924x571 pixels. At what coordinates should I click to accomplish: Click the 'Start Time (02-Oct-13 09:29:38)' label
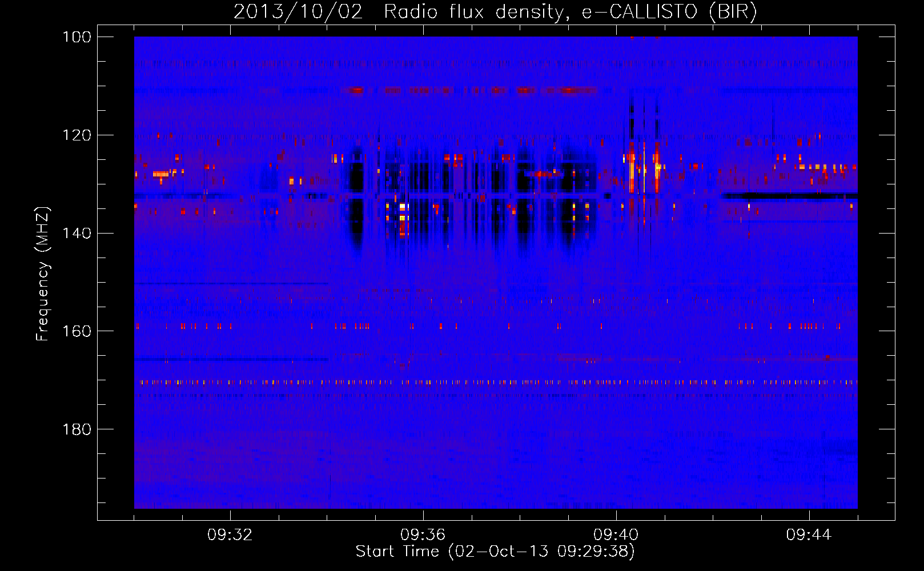pyautogui.click(x=495, y=552)
